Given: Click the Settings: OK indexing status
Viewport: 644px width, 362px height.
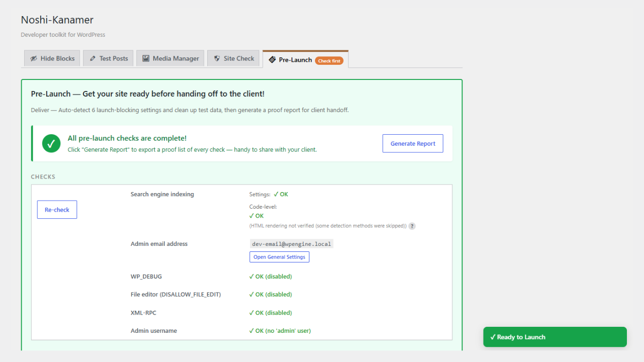Looking at the screenshot, I should point(269,194).
